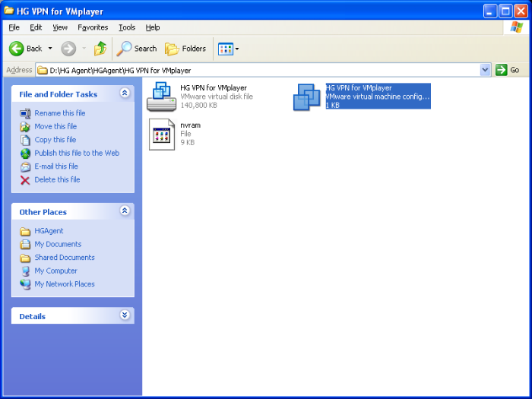Open the Favorites menu
The height and width of the screenshot is (399, 532).
[93, 27]
